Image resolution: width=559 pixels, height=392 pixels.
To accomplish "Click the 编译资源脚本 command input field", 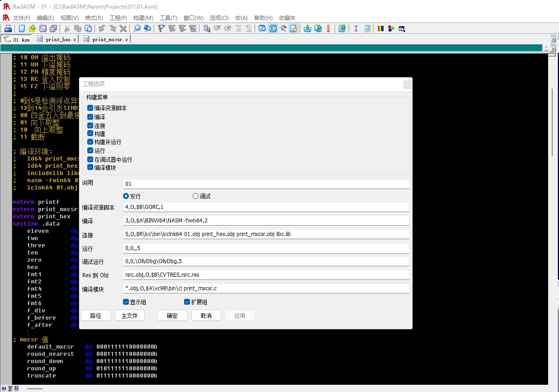I will [266, 207].
